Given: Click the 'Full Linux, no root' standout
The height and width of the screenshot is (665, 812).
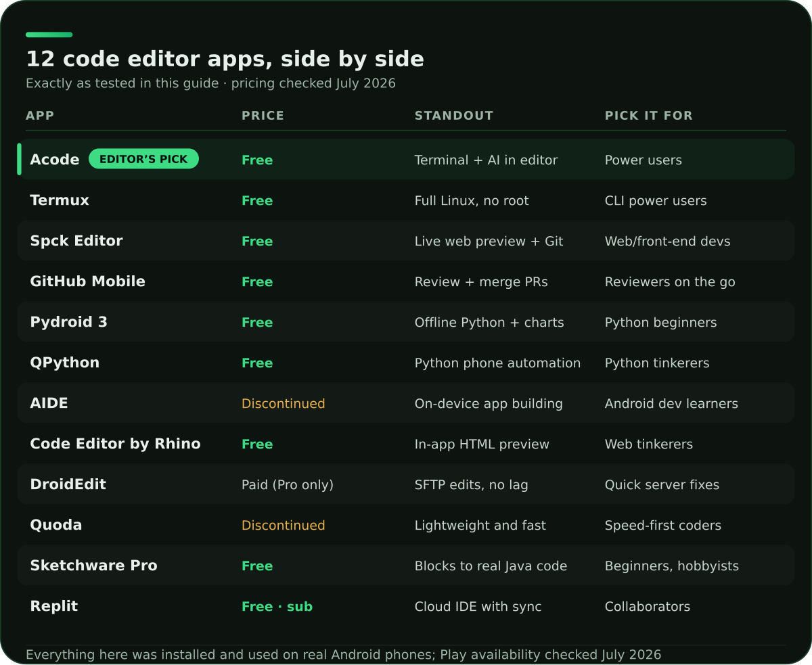Looking at the screenshot, I should click(472, 201).
